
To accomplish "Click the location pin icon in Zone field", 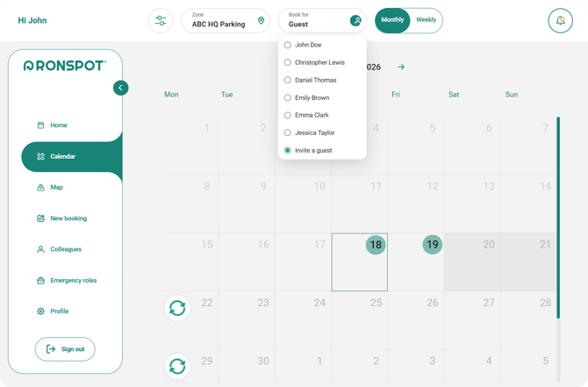I will [x=261, y=20].
